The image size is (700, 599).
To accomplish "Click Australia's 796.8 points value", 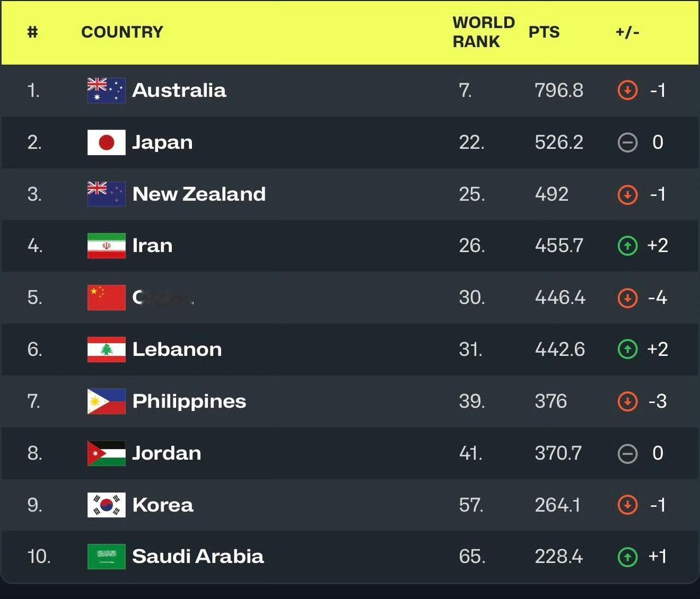I will pyautogui.click(x=559, y=90).
